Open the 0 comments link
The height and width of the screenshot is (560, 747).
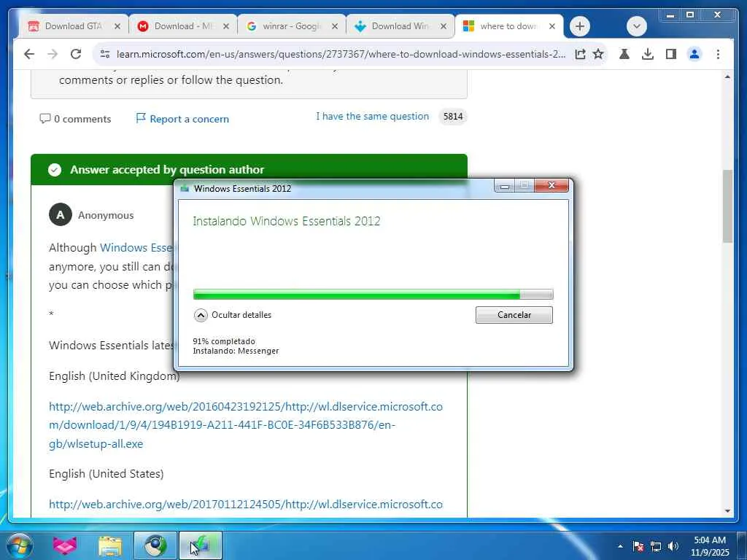tap(75, 119)
